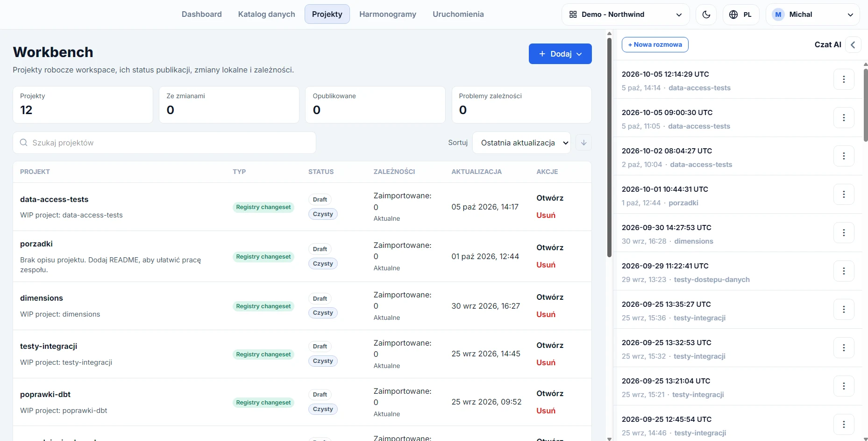Viewport: 868px width, 441px height.
Task: Open the Demo - Northwind workspace dropdown
Action: (626, 14)
